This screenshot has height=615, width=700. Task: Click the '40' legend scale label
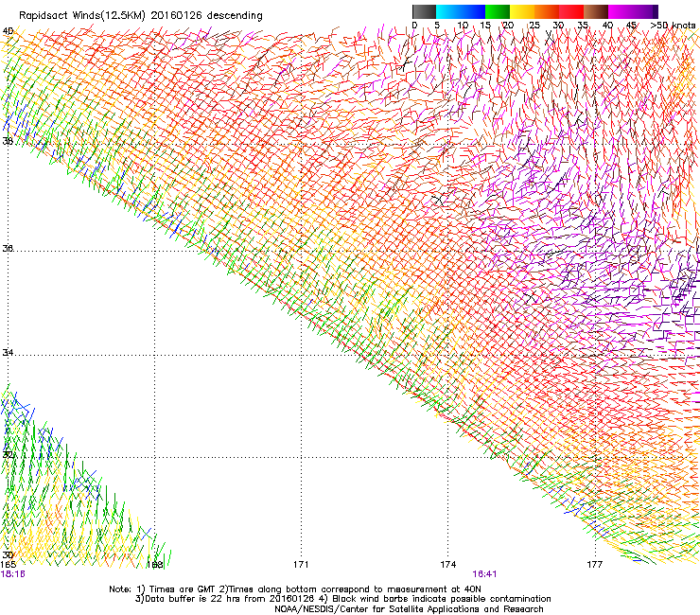point(607,25)
